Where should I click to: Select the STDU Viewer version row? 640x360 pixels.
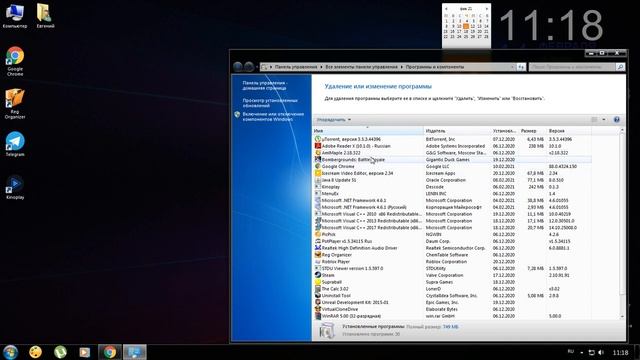tap(452, 268)
